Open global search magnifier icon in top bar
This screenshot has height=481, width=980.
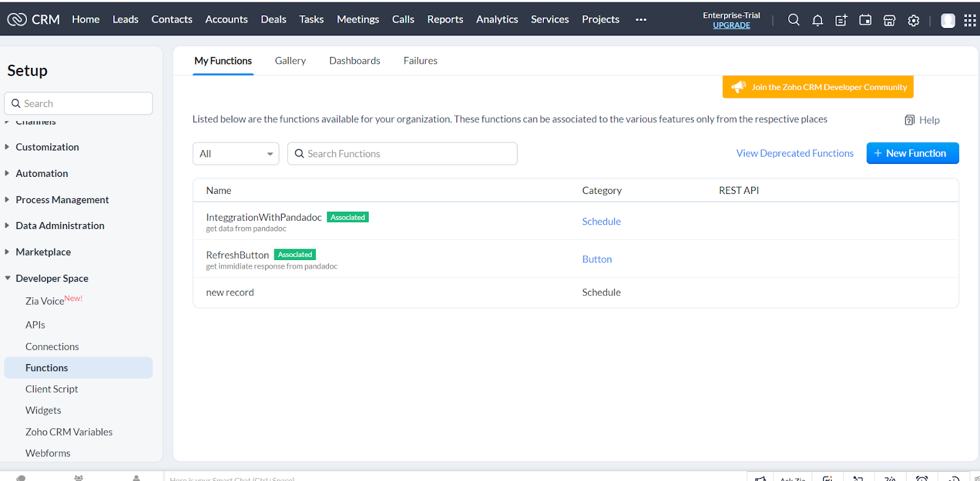pos(794,20)
